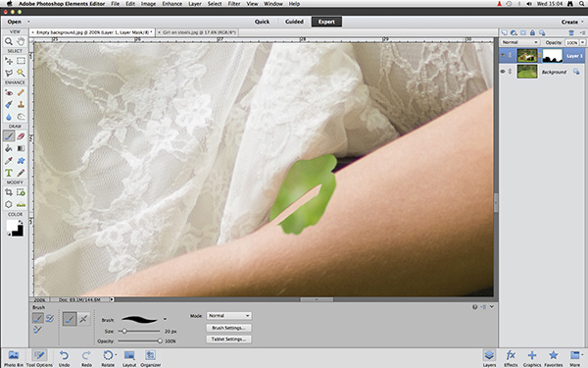Switch to Quick edit mode

tap(262, 22)
